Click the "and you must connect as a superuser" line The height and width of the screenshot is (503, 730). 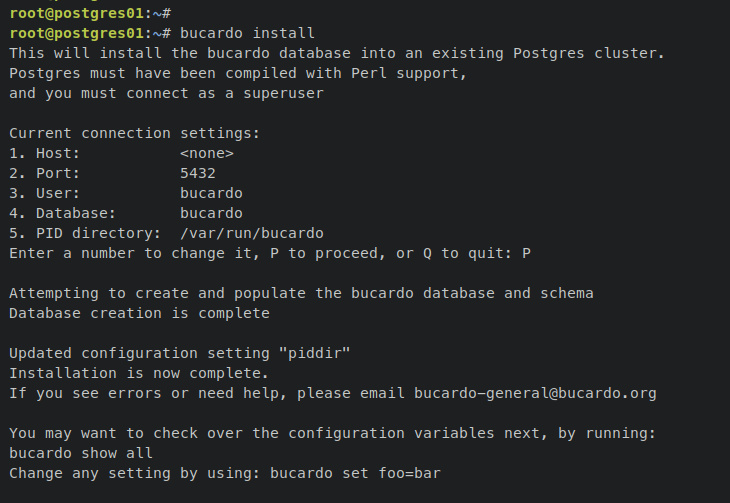tap(166, 93)
